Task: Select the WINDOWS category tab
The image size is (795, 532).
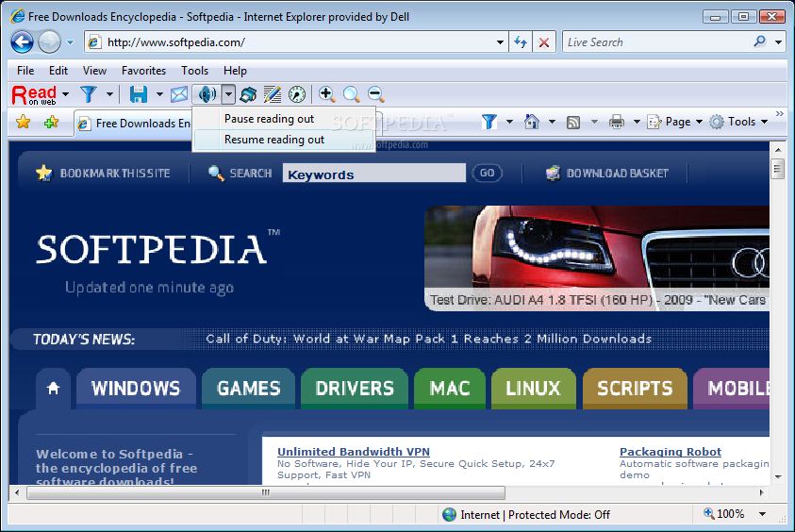Action: [136, 389]
